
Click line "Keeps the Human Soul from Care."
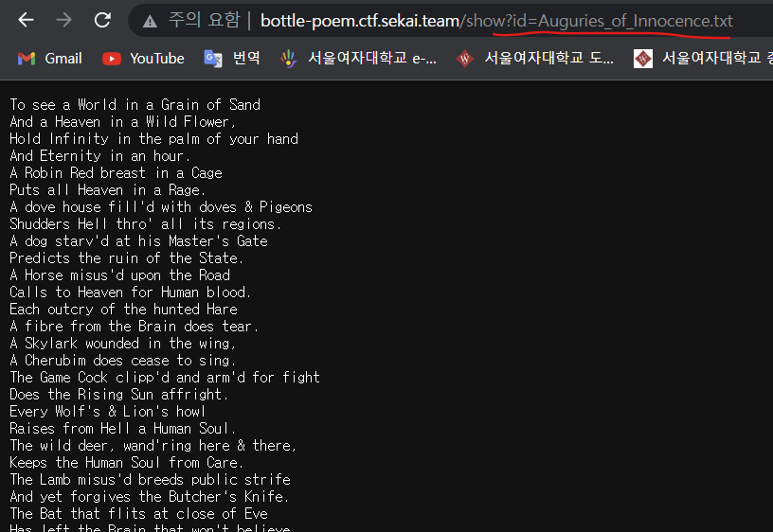(126, 463)
